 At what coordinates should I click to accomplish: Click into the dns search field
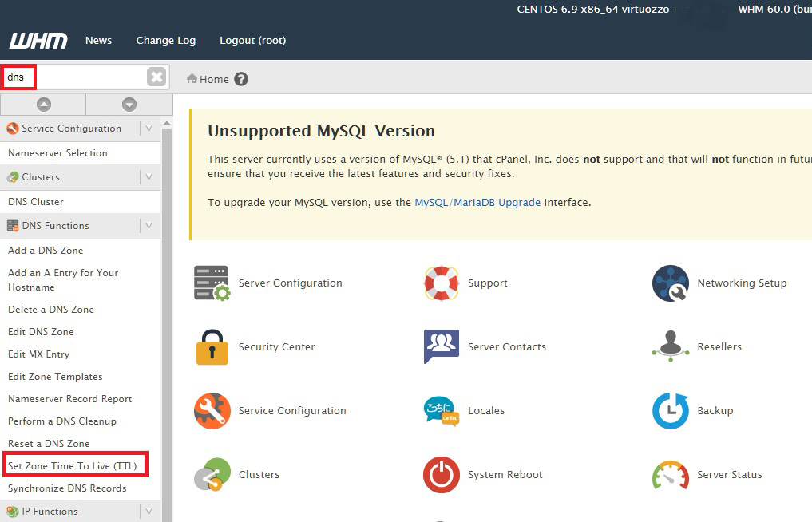click(x=80, y=77)
